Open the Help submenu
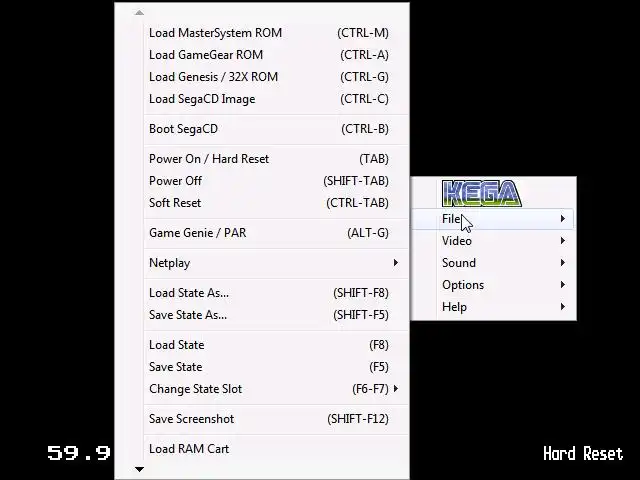640x480 pixels. click(493, 307)
